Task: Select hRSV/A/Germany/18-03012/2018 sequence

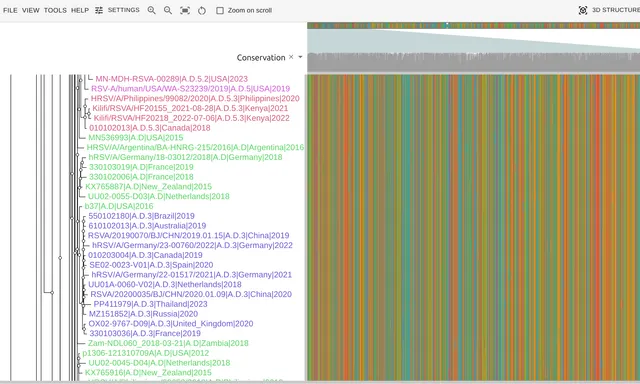Action: (185, 157)
